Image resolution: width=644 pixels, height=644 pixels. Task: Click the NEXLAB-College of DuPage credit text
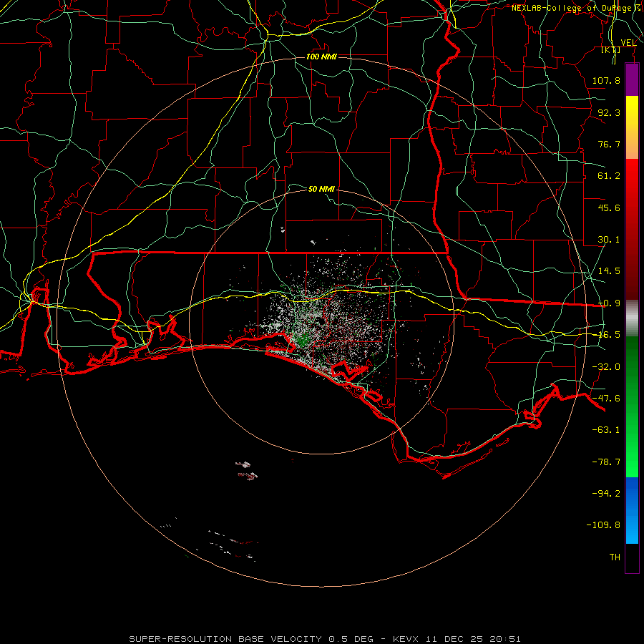click(577, 8)
